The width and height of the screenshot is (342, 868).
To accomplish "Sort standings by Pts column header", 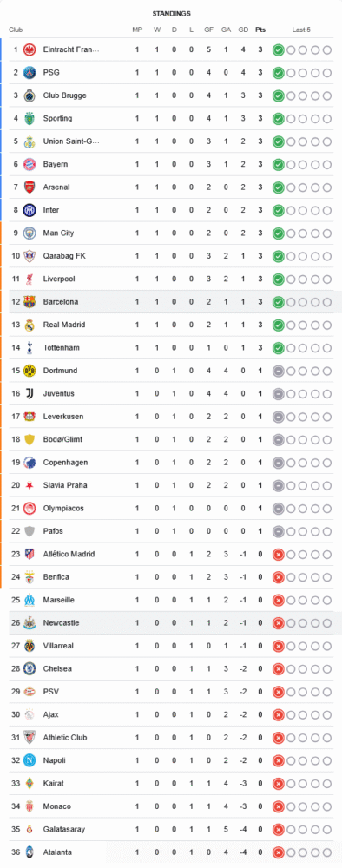I will [260, 30].
